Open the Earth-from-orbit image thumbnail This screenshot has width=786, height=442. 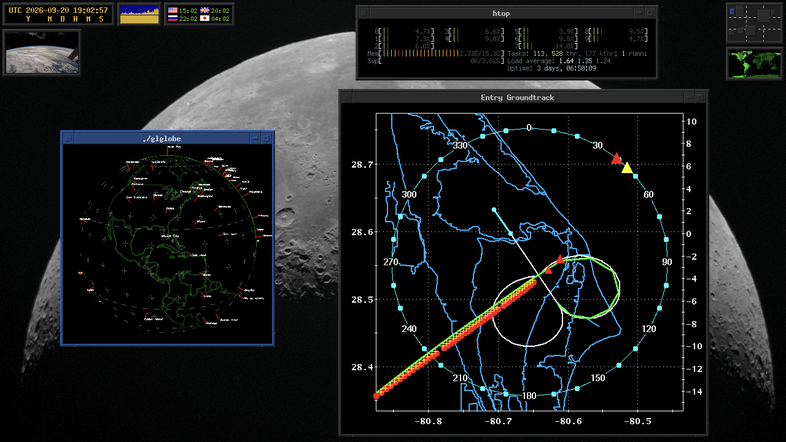coord(42,52)
